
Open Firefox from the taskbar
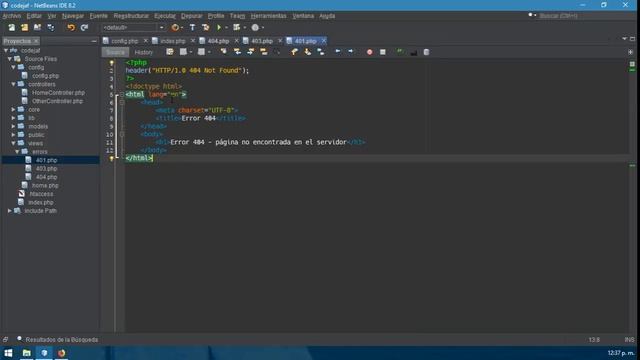62,353
